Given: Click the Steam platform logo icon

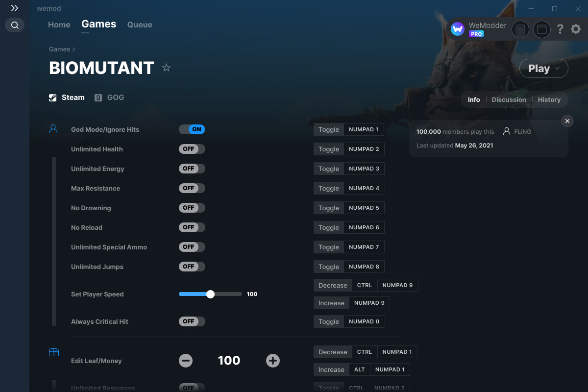Looking at the screenshot, I should click(x=53, y=98).
